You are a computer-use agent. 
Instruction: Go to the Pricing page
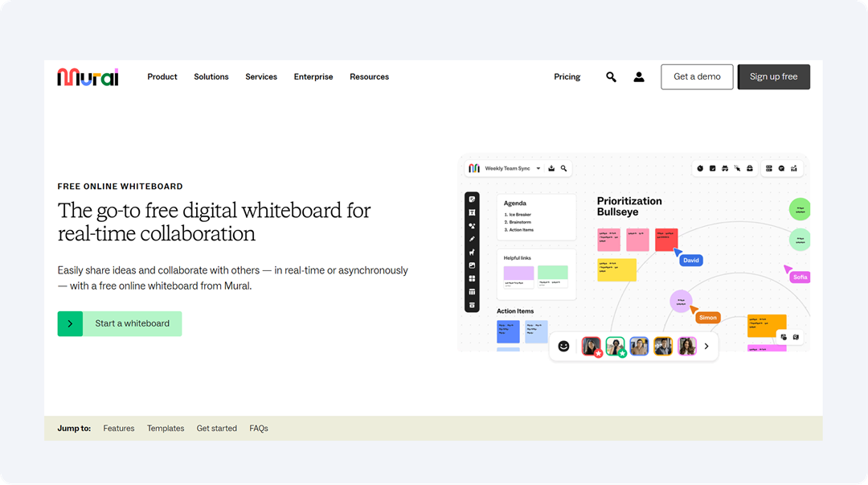click(x=567, y=77)
